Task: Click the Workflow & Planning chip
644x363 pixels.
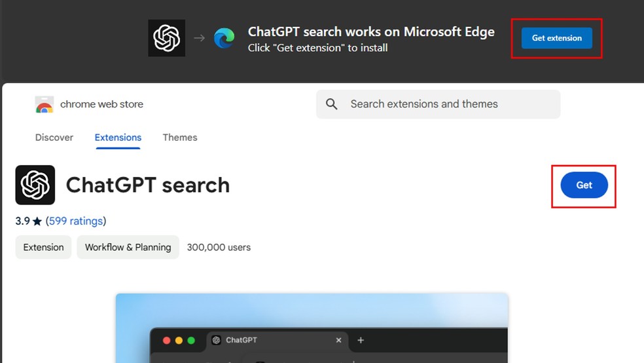Action: (128, 247)
